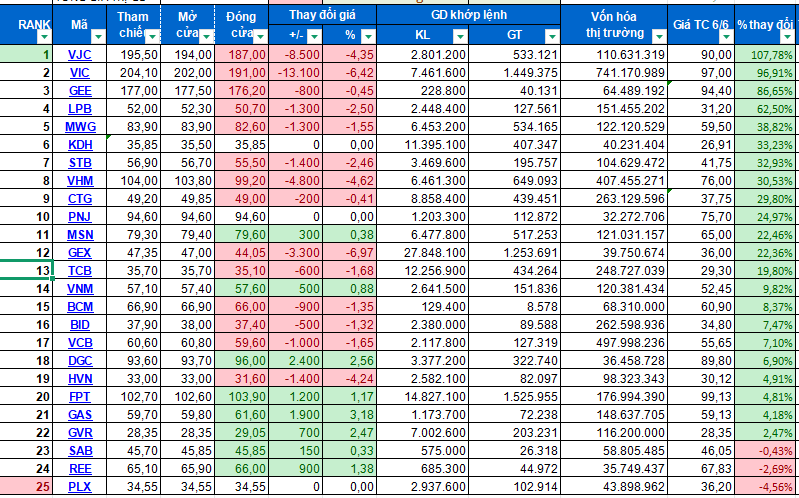Open the Mã column filter dropdown
The height and width of the screenshot is (498, 799).
[x=98, y=37]
